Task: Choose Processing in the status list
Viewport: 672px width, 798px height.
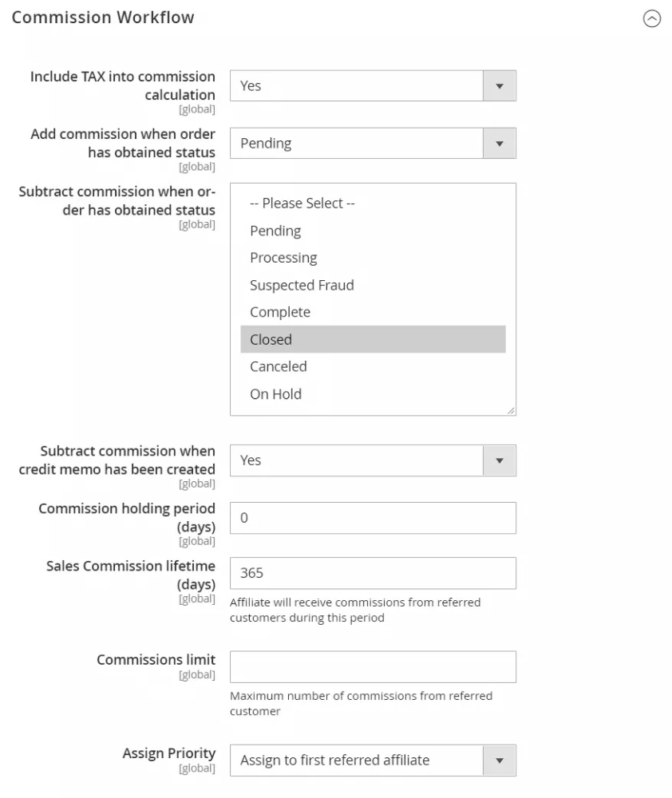Action: (283, 258)
